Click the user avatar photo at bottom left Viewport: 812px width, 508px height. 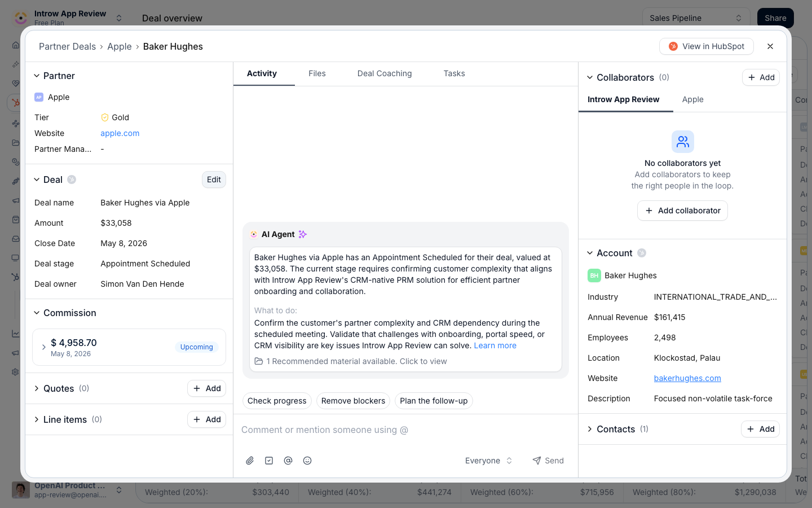(x=21, y=490)
